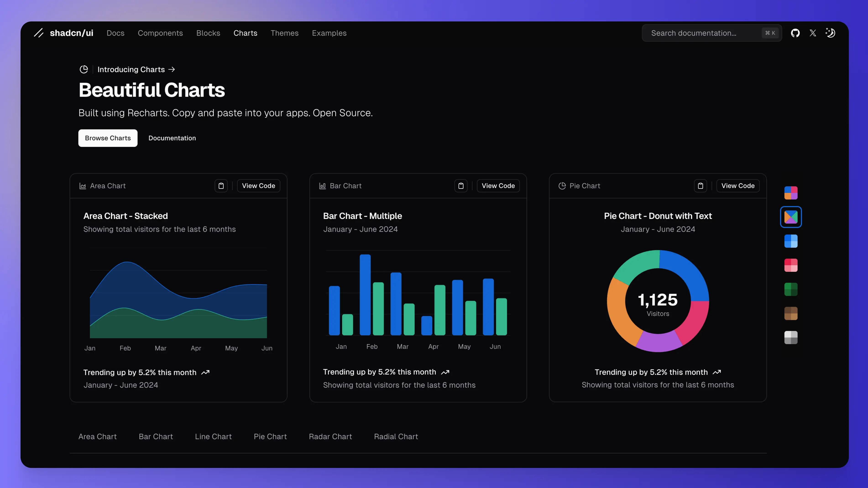Image resolution: width=868 pixels, height=488 pixels.
Task: Click the Built using Recharts subtitle text
Action: click(225, 113)
